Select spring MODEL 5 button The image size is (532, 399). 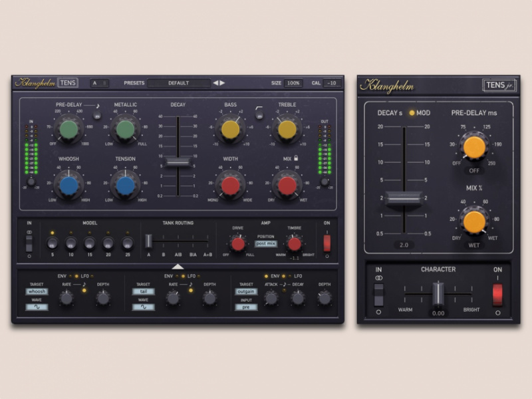point(53,243)
